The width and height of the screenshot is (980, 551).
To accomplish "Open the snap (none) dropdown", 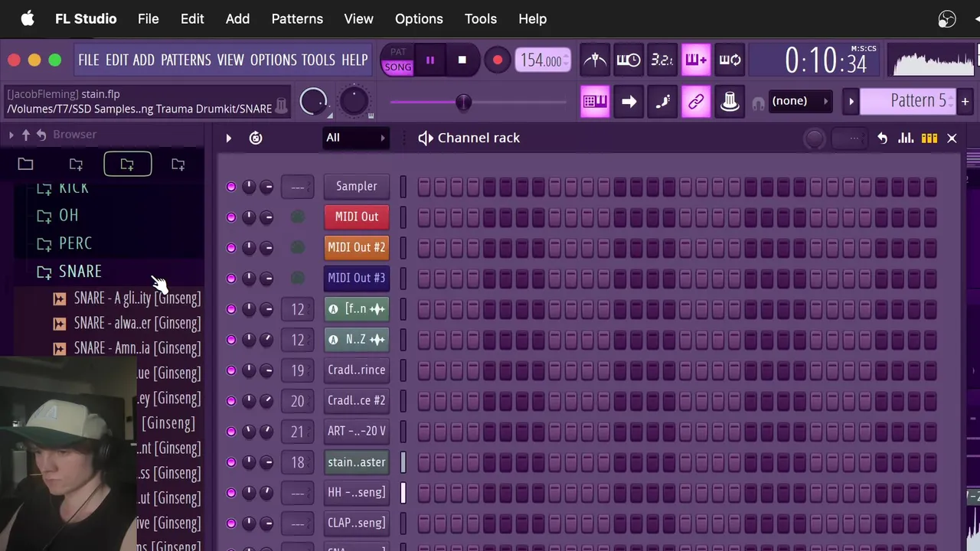I will tap(800, 101).
